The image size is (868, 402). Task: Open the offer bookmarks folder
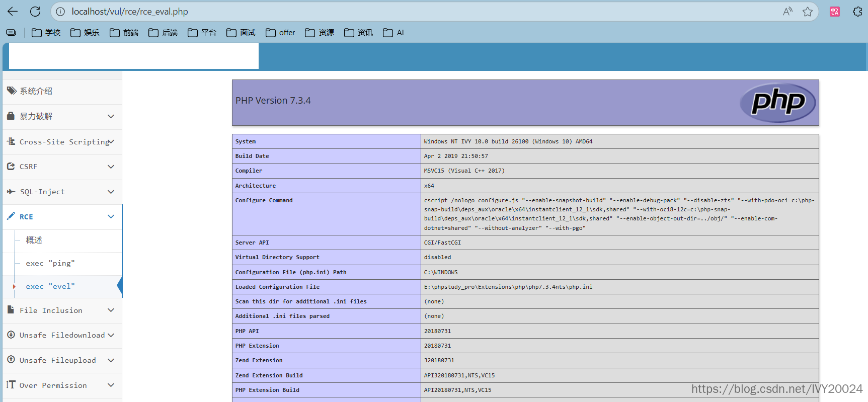pyautogui.click(x=280, y=33)
